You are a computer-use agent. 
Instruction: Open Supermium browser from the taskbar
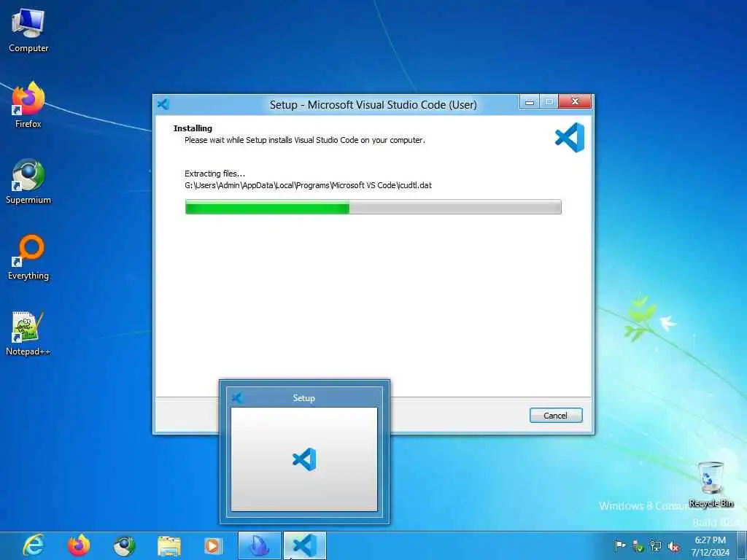[x=124, y=545]
